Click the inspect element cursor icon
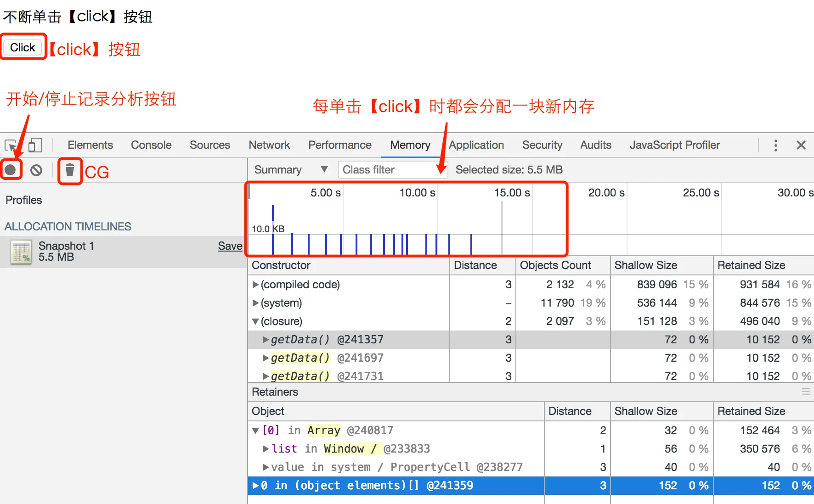The width and height of the screenshot is (814, 504). point(10,146)
